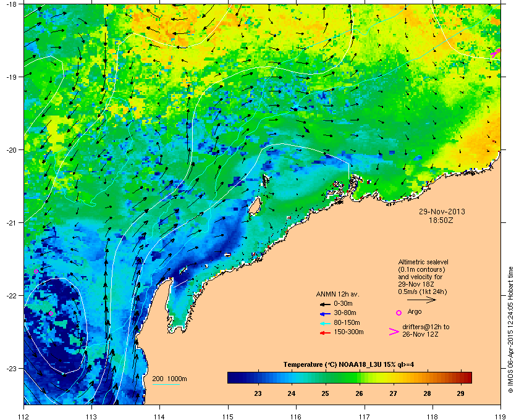Click the '115' longitude axis label
The width and height of the screenshot is (519, 420).
click(x=228, y=416)
